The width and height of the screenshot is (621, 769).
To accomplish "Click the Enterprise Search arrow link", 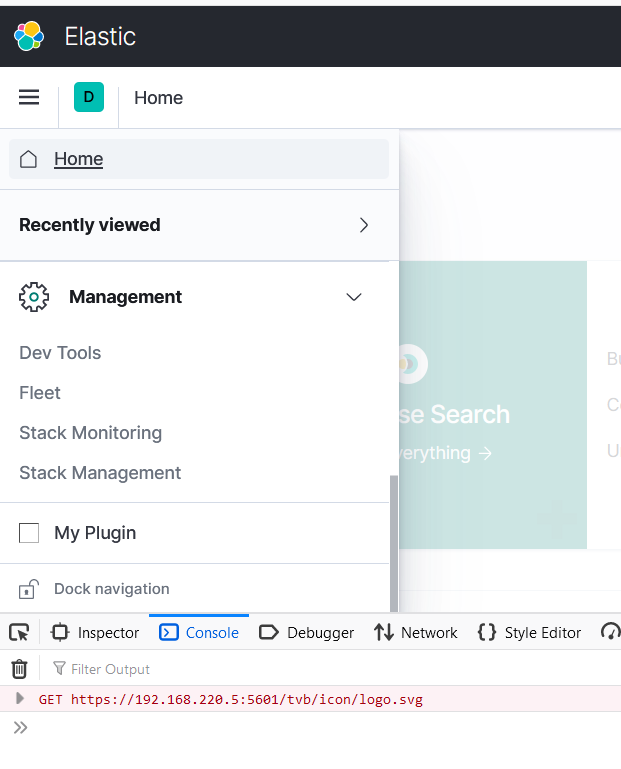I will (485, 453).
